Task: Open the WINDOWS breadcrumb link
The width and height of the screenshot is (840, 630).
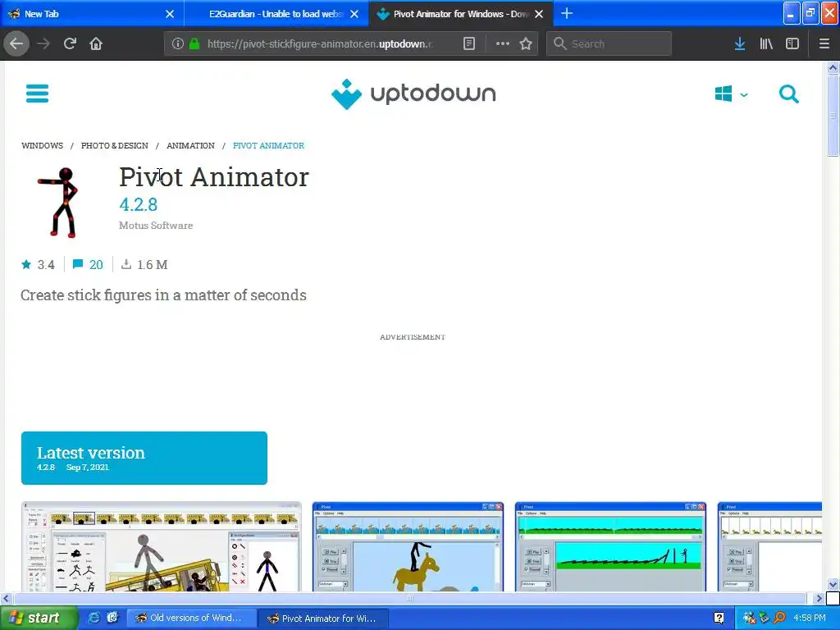Action: [x=43, y=146]
